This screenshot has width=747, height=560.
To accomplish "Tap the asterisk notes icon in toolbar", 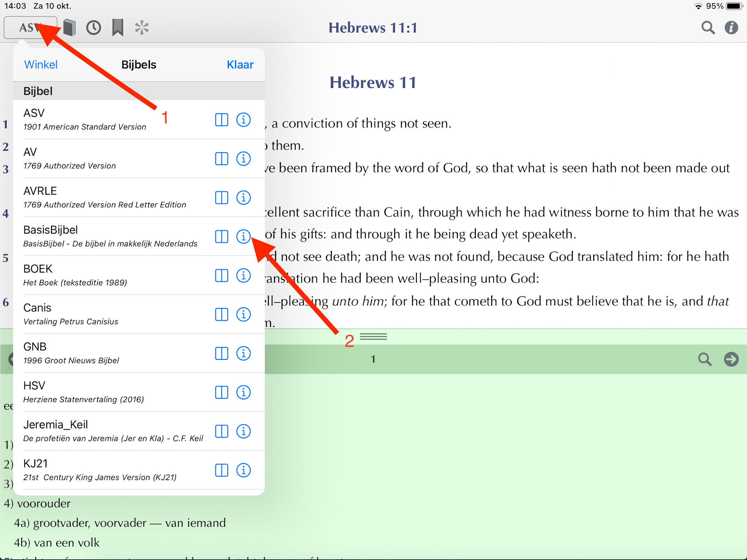I will pos(142,28).
